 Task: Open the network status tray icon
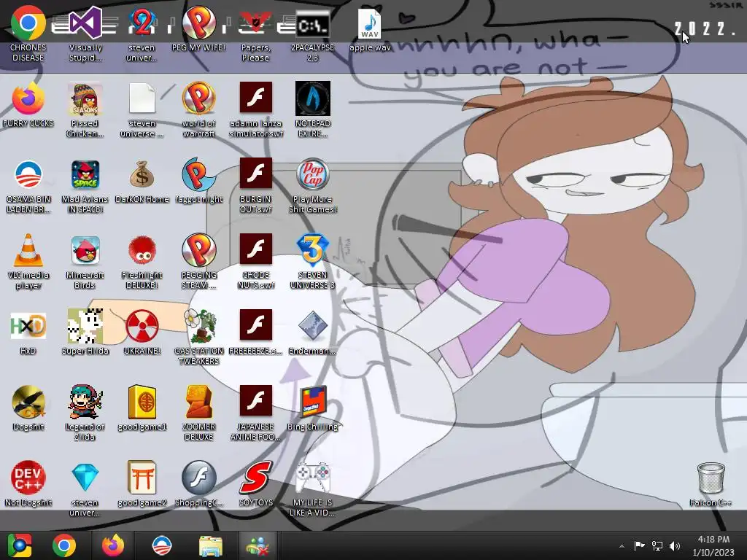[657, 545]
